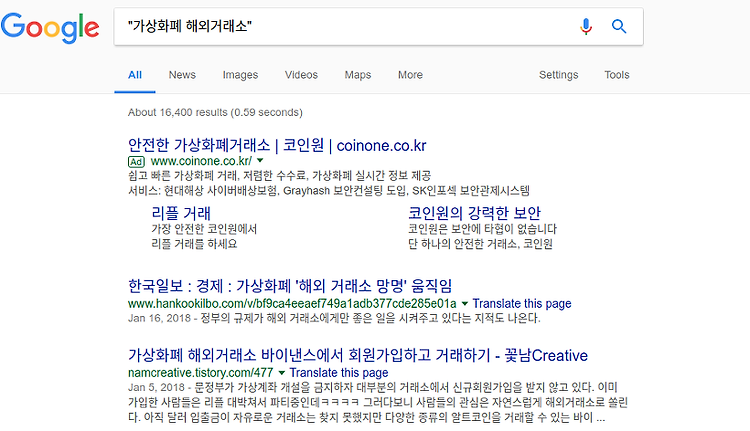Viewport: 750px width, 431px height.
Task: Open the 꽃남Creative 바이낸스 result title
Action: (358, 355)
